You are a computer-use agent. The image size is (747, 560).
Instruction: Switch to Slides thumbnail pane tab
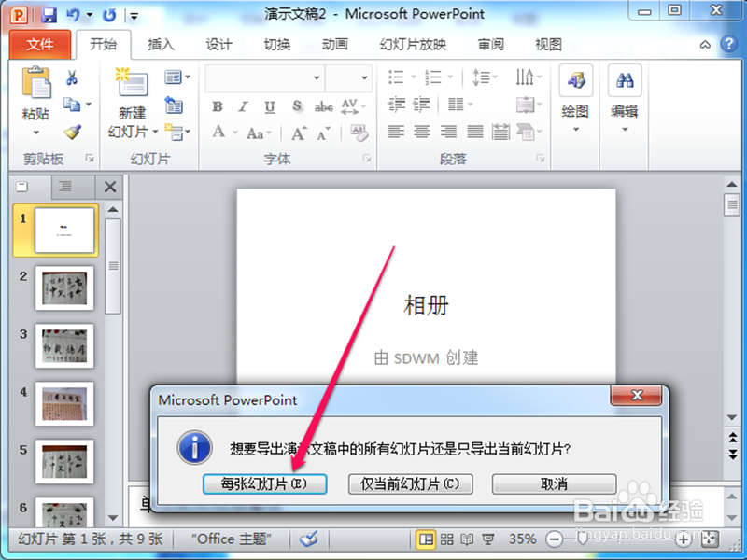[x=22, y=187]
